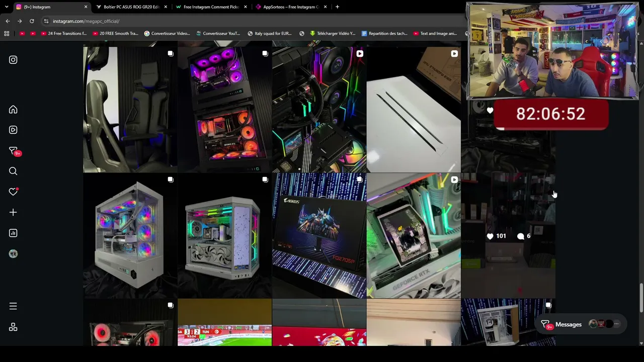The width and height of the screenshot is (644, 362).
Task: Click the Instagram logo in the sidebar
Action: 13,60
